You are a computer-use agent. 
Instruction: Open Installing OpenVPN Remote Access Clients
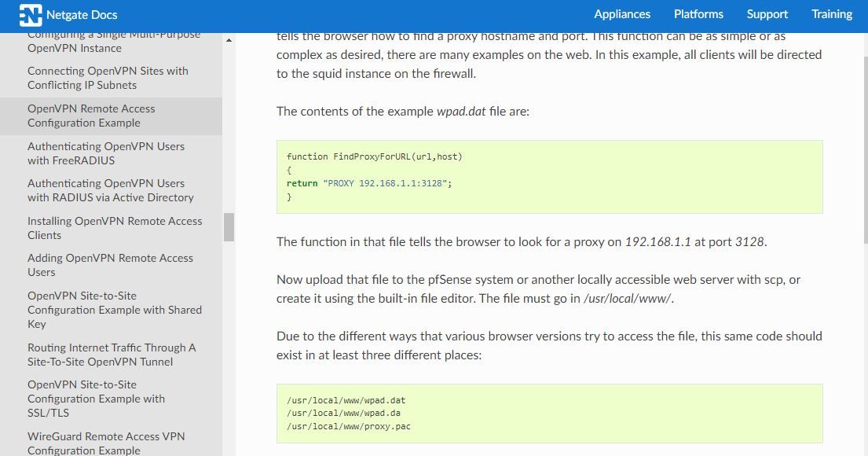pyautogui.click(x=115, y=228)
